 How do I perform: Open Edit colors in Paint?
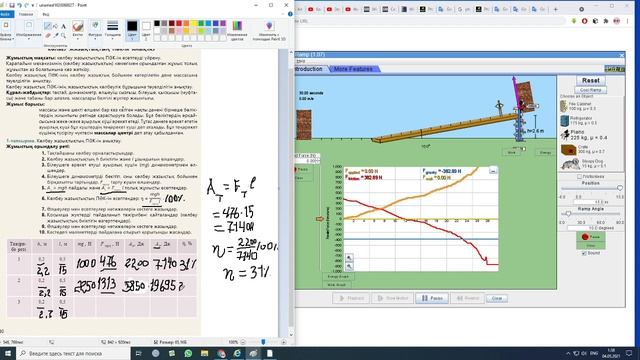pos(237,31)
